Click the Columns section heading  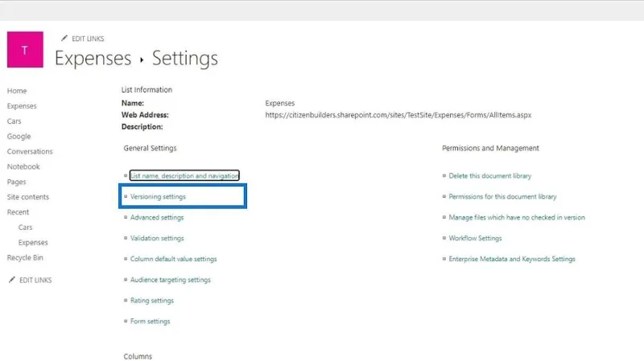click(138, 356)
